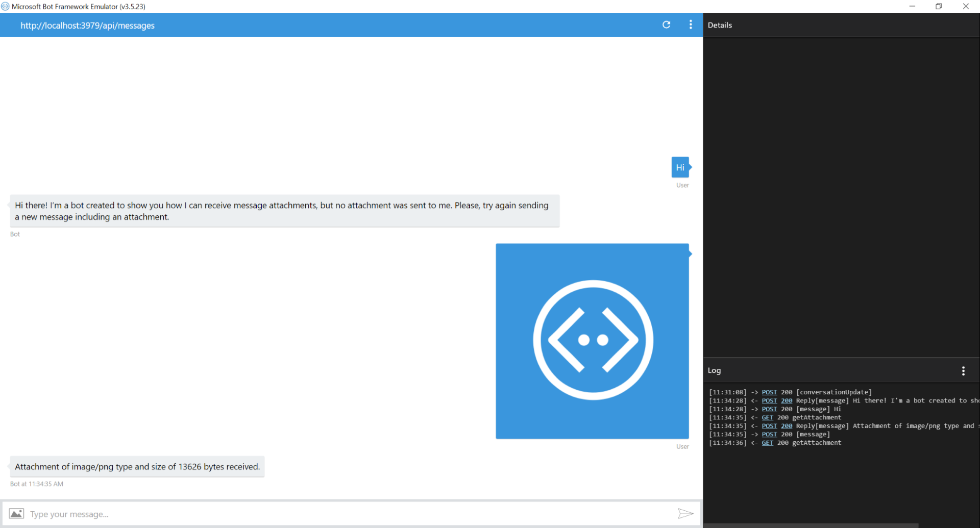Open POST link of 11:34:28 message Hi log
The height and width of the screenshot is (528, 980).
(769, 409)
